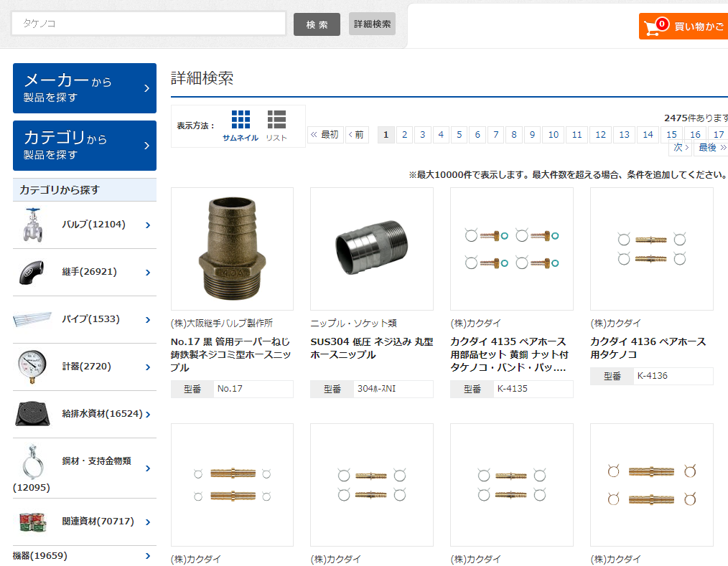
Task: Jump to results page 10
Action: point(553,135)
